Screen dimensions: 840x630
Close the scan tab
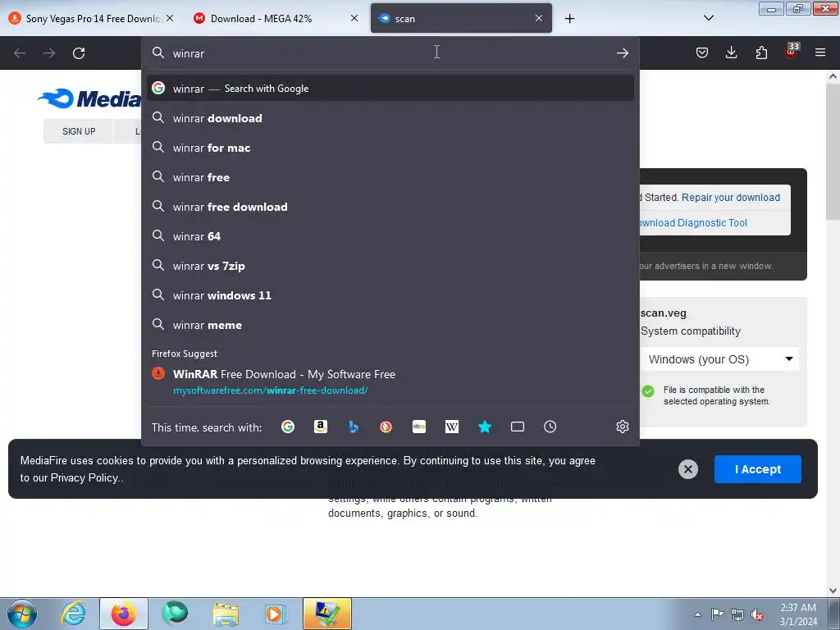point(539,18)
